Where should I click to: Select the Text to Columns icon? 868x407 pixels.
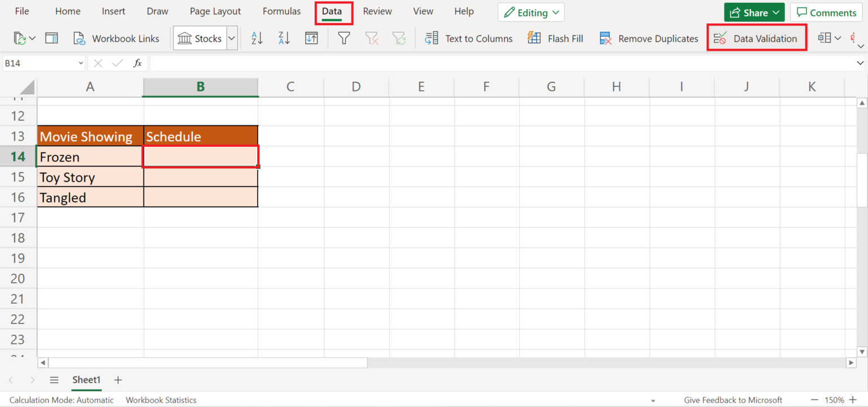431,38
